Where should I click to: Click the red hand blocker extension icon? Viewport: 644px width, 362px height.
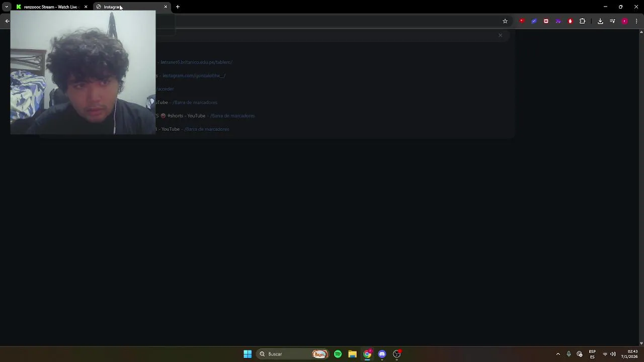[x=570, y=21]
